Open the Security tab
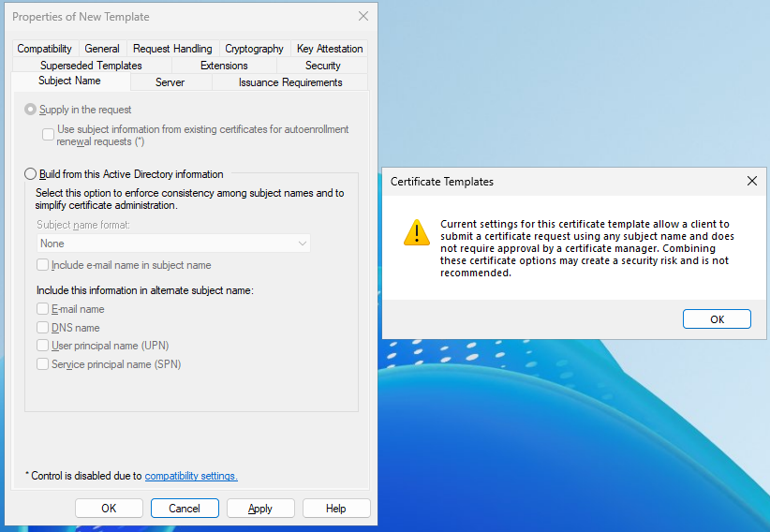 point(322,66)
